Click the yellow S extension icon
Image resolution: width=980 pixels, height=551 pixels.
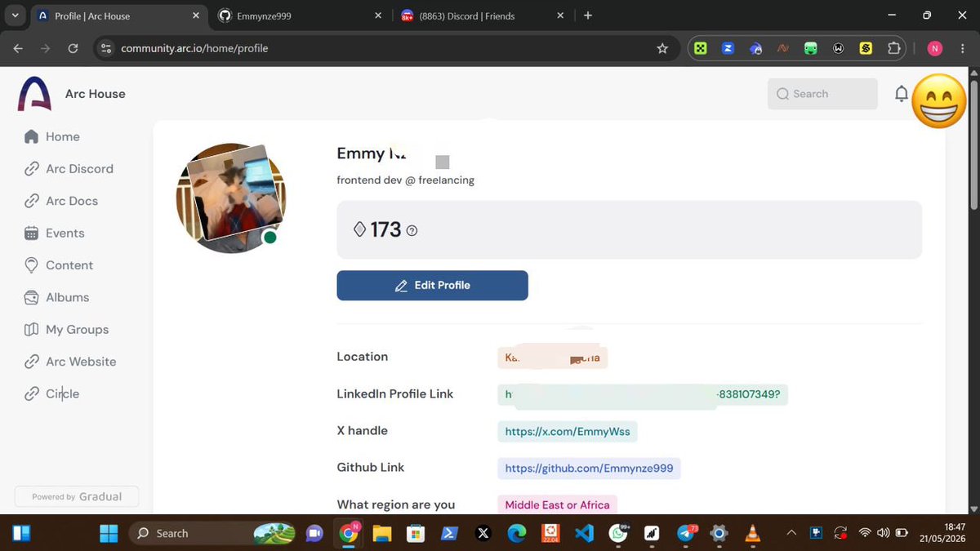coord(866,48)
